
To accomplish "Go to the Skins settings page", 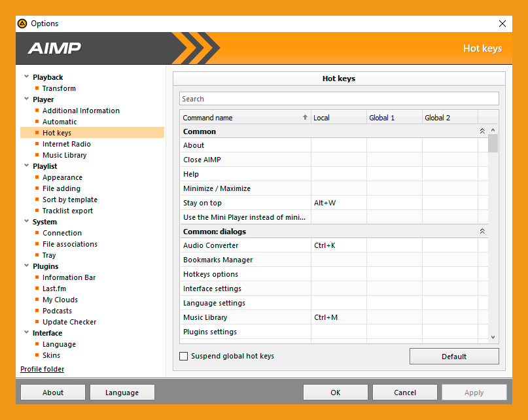I will tap(51, 355).
